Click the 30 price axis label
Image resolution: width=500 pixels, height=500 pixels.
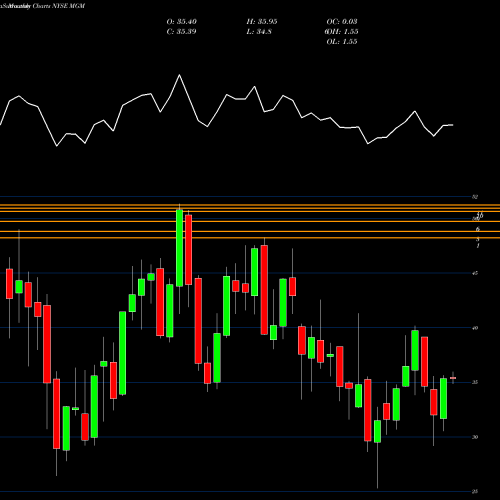pos(475,437)
